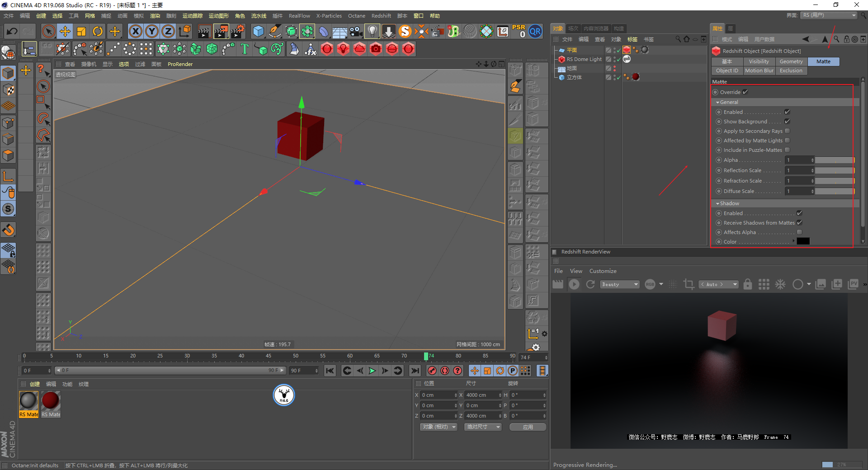Add MoGraph MoText green T icon
The width and height of the screenshot is (868, 470).
coord(245,49)
